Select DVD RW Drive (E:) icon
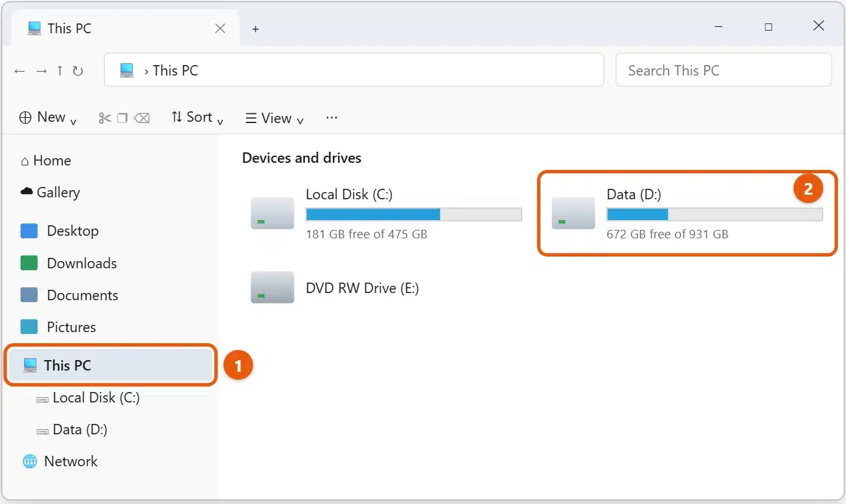 click(272, 288)
